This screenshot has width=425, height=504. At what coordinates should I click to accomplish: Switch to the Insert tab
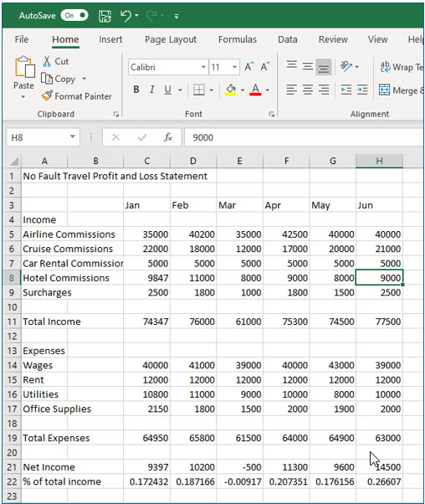pos(110,39)
